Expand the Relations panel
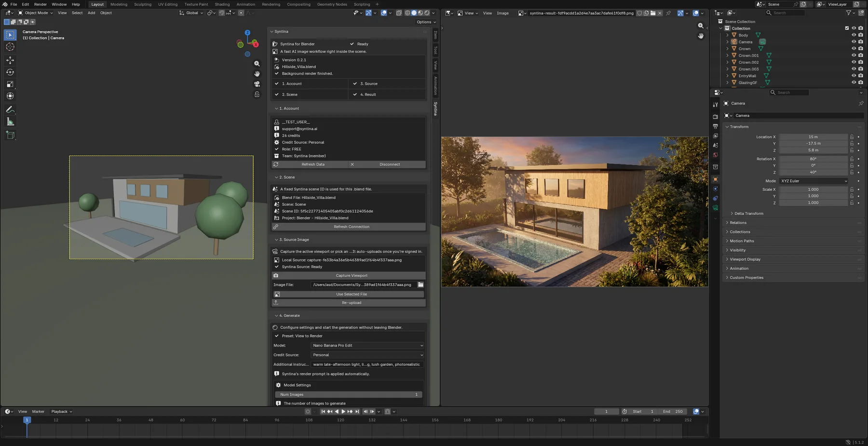The height and width of the screenshot is (446, 868). pos(738,223)
